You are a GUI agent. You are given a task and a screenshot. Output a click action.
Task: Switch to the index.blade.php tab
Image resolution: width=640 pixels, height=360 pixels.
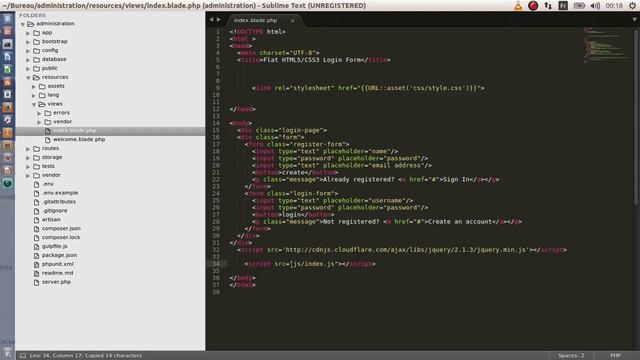point(256,20)
